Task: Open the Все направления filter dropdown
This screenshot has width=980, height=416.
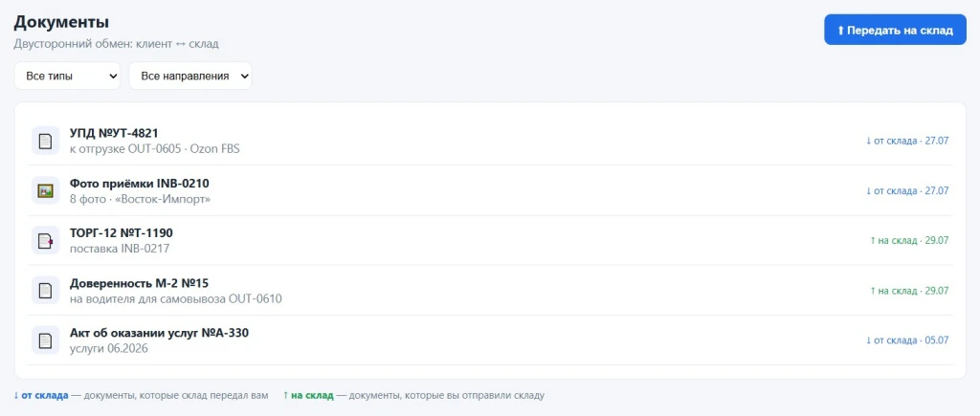Action: point(190,77)
